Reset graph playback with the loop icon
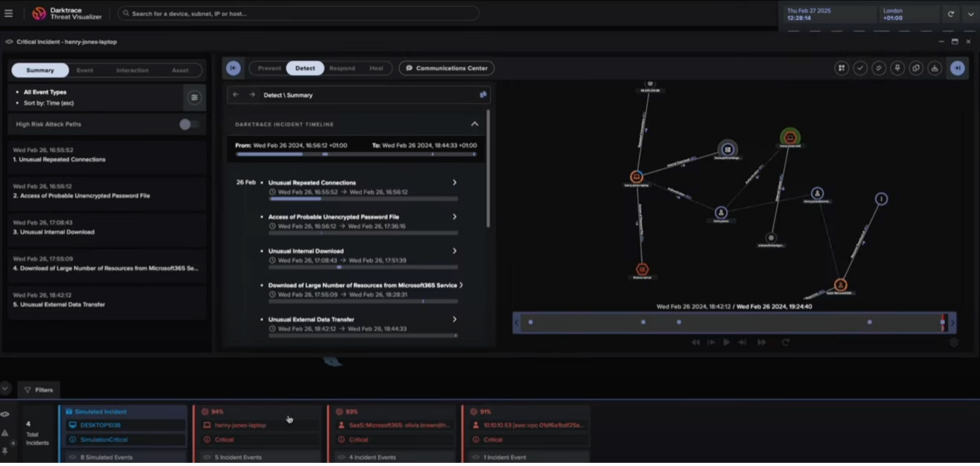 click(x=786, y=342)
